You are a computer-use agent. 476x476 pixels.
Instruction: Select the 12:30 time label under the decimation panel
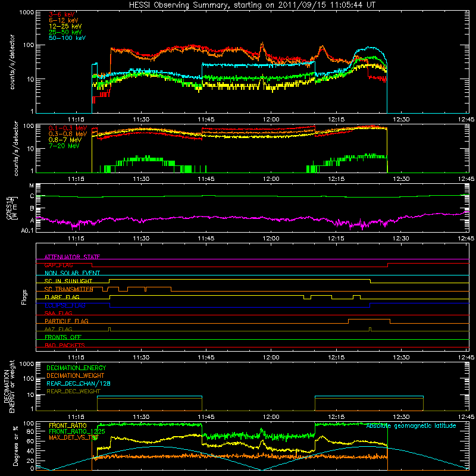400,417
